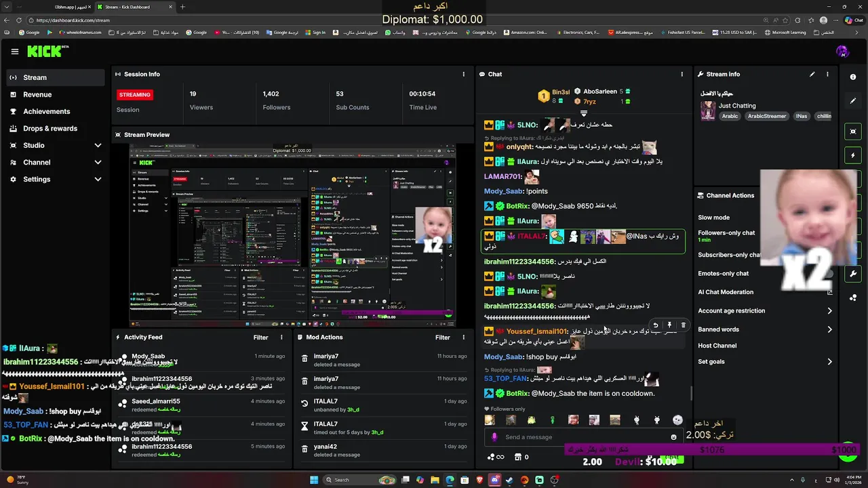
Task: Open Revenue page
Action: (x=56, y=94)
